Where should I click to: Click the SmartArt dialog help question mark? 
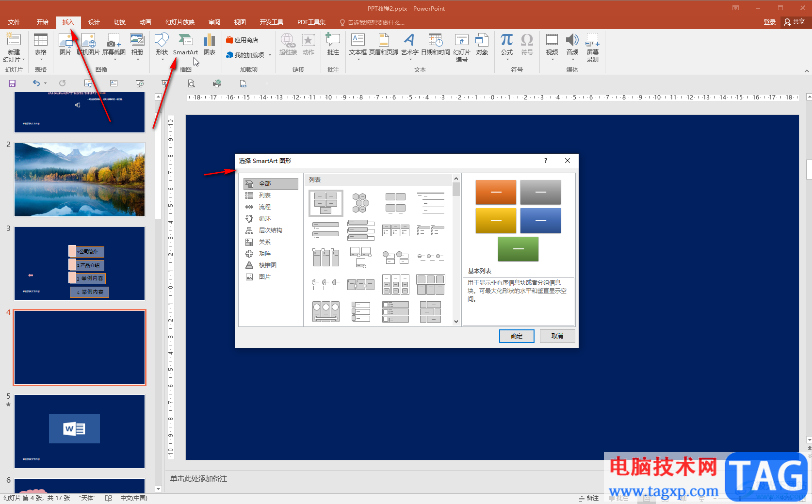point(546,161)
